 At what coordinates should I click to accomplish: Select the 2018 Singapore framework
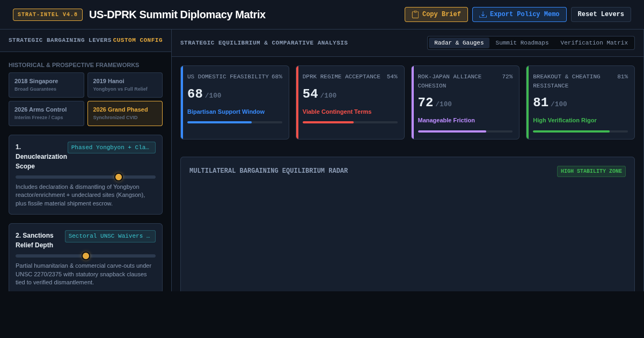coord(46,85)
